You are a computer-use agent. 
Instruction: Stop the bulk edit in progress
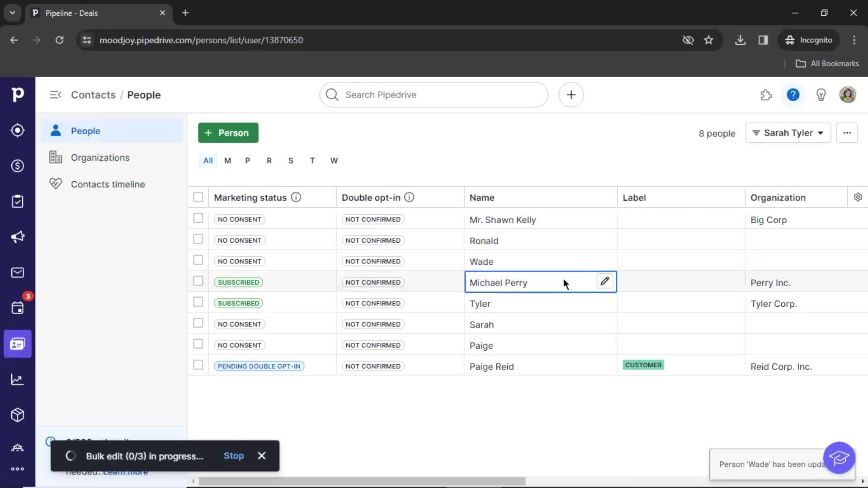click(x=234, y=456)
